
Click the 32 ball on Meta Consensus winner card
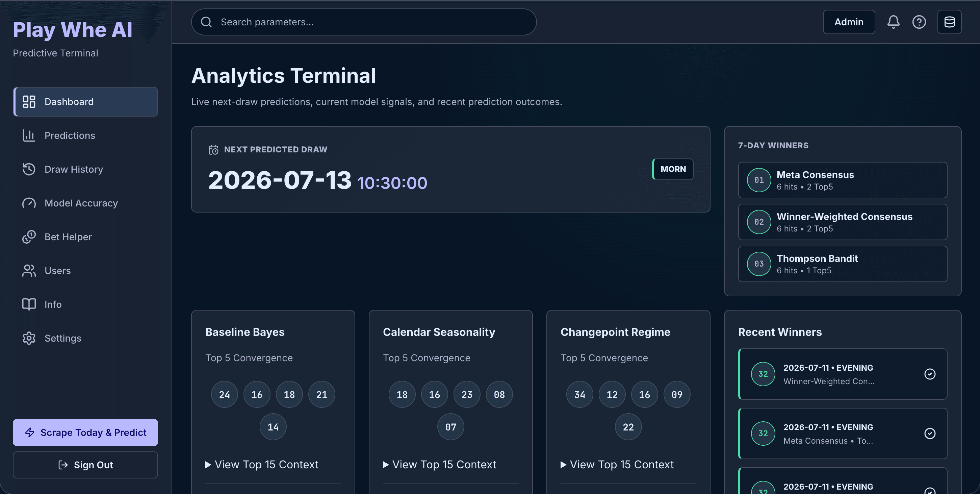click(x=763, y=434)
